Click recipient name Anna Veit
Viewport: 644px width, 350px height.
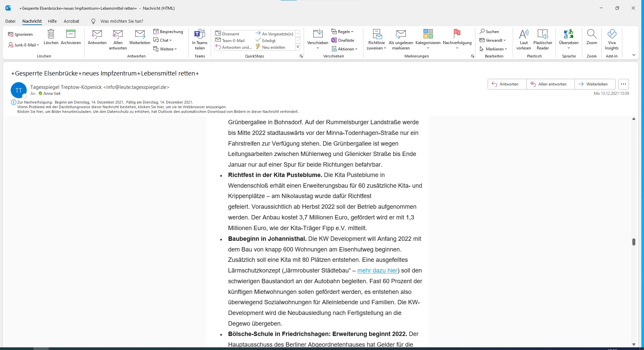pos(52,94)
